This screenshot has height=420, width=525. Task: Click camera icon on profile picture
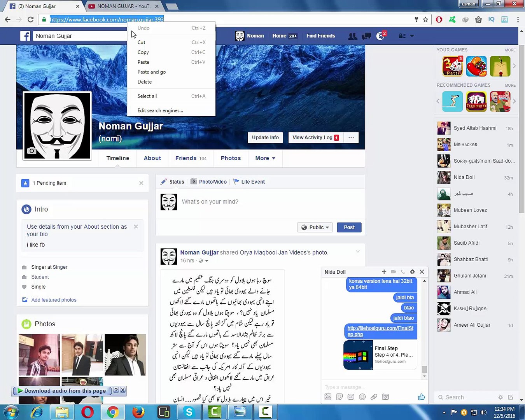point(32,150)
